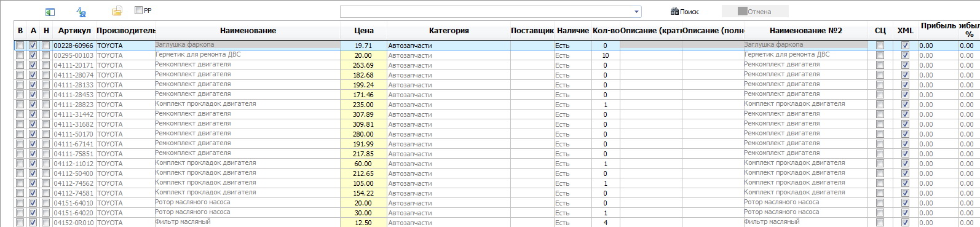Toggle В checkbox for article 04151-64010
This screenshot has height=227, width=980.
pos(20,203)
